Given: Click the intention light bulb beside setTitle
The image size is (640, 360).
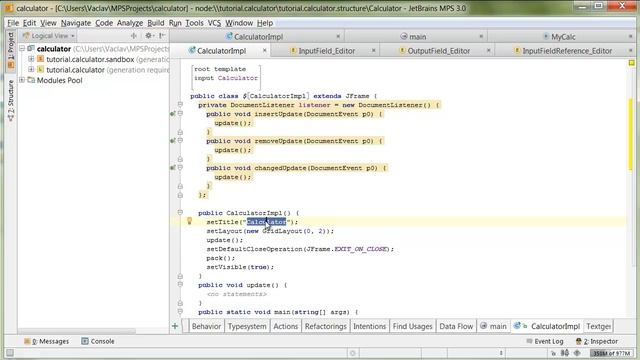Looking at the screenshot, I should click(189, 221).
